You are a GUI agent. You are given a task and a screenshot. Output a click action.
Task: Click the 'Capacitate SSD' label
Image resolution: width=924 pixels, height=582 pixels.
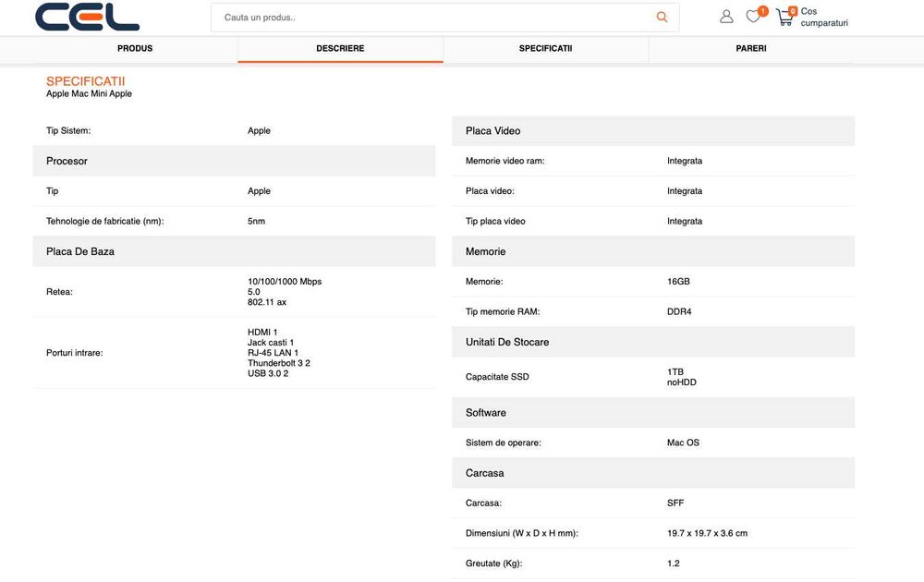(497, 377)
